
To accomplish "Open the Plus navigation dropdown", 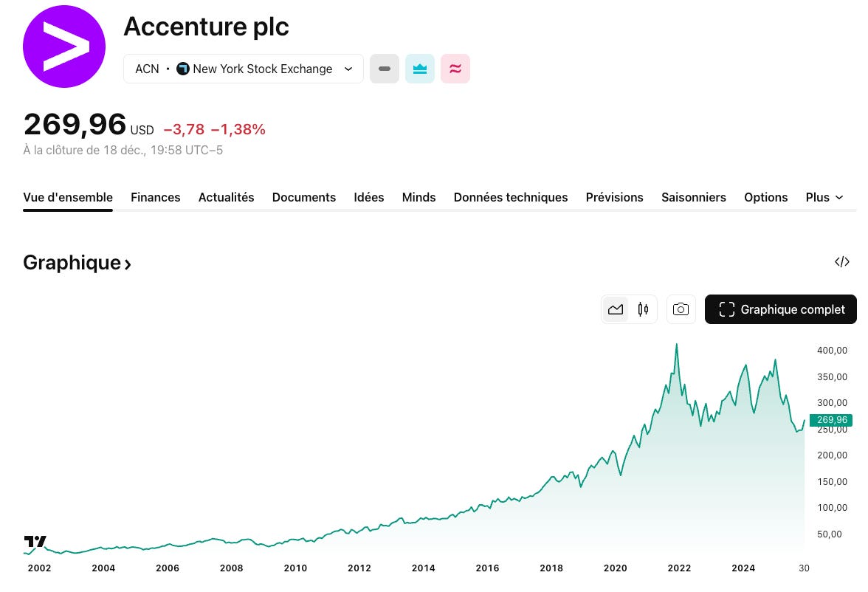I will (x=824, y=197).
